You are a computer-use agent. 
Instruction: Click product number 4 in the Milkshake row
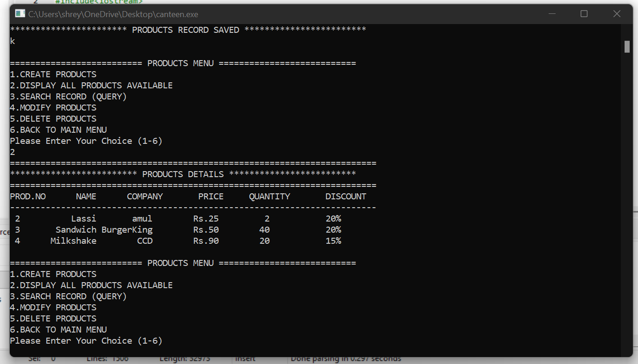18,241
